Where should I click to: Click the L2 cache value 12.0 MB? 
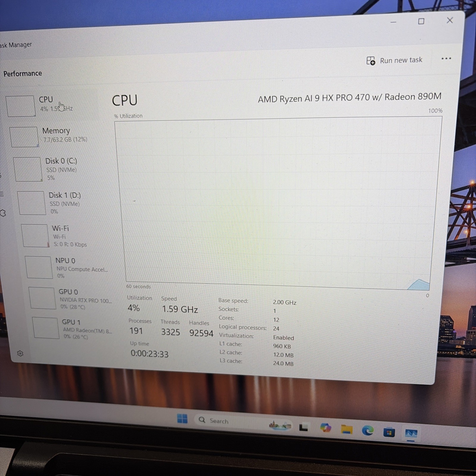click(x=283, y=355)
